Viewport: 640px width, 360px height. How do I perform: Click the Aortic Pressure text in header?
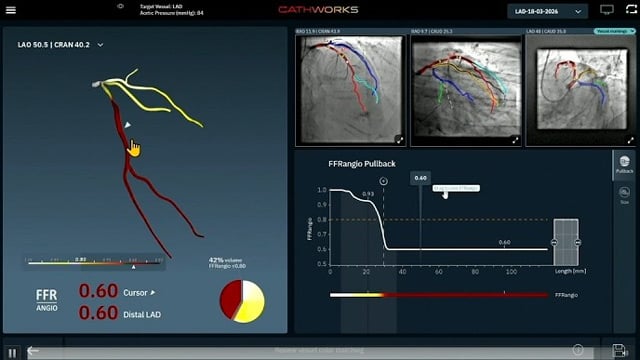(171, 13)
